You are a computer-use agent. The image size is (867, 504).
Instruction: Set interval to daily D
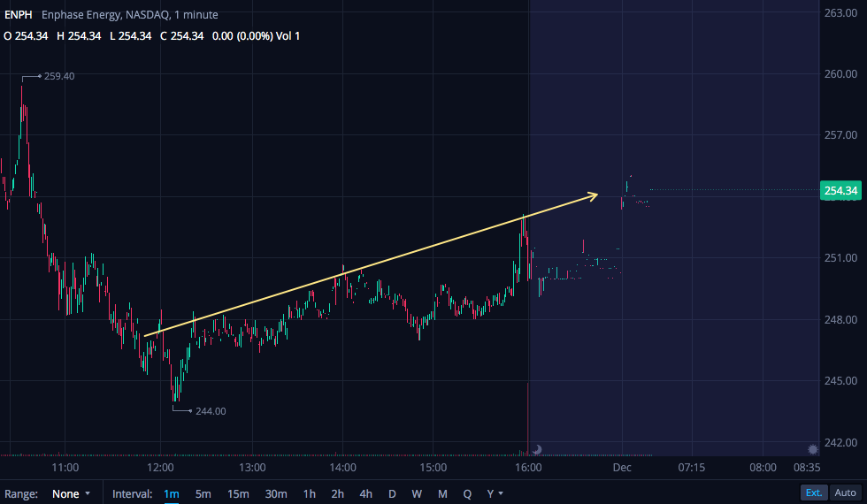click(x=392, y=493)
